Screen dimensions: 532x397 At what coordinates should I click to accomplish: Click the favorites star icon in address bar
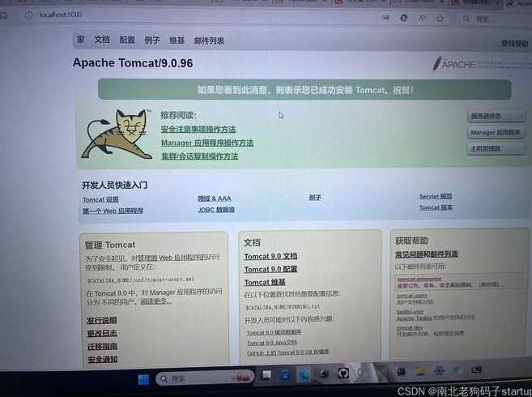(x=440, y=18)
